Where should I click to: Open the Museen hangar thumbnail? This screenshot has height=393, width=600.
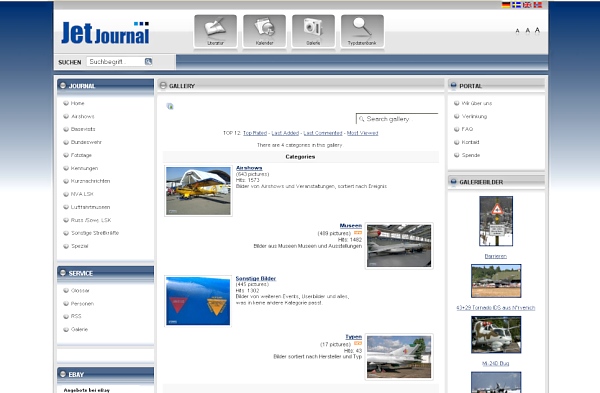click(399, 246)
